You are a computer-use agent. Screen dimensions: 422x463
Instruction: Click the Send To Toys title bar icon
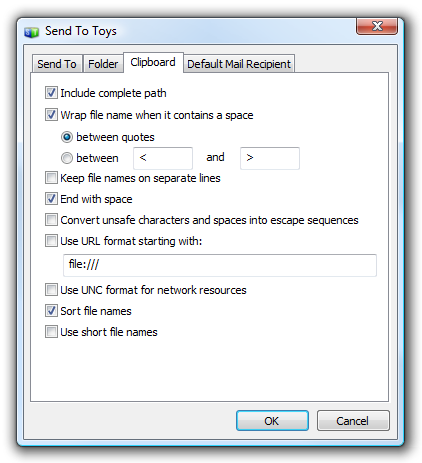32,32
